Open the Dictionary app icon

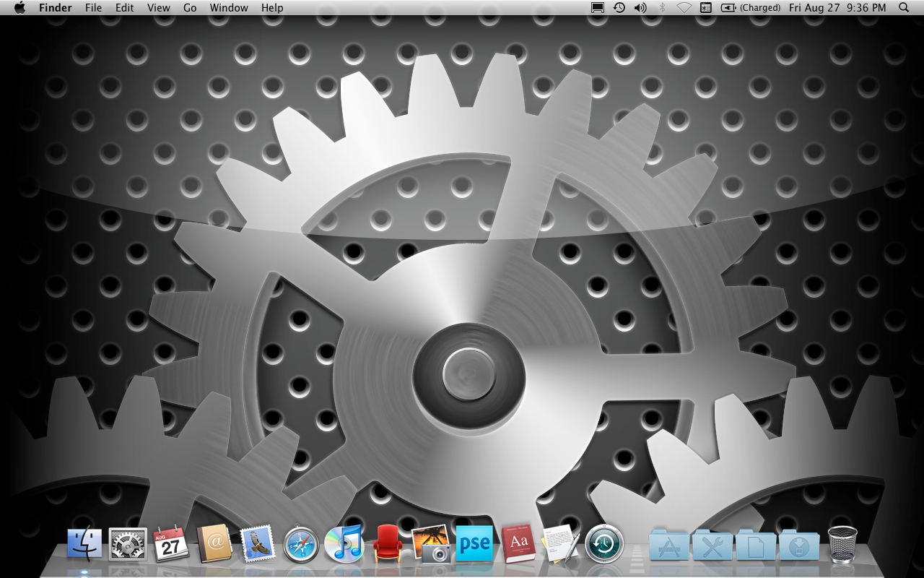[518, 544]
